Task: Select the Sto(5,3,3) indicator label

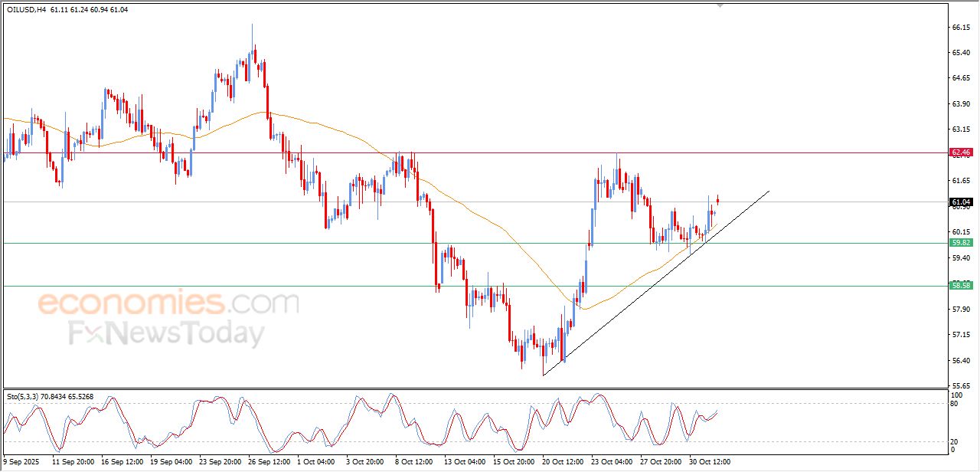Action: click(x=22, y=396)
